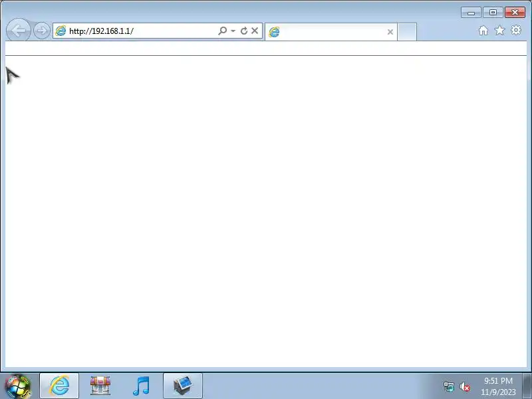Click the Show Desktop strip at taskbar end
Viewport: 532px width, 399px height.
click(x=527, y=386)
